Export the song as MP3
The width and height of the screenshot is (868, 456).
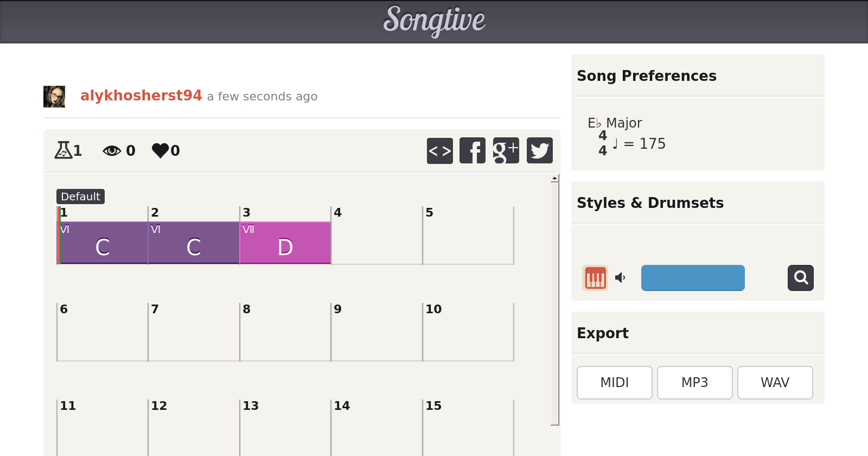(694, 383)
